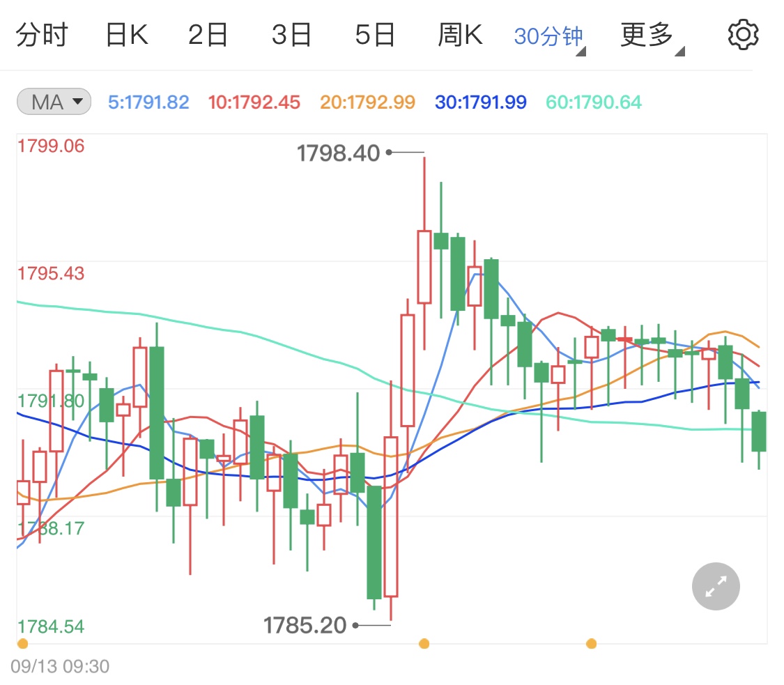Click the axis label 1784.54
Image resolution: width=784 pixels, height=685 pixels.
tap(51, 626)
